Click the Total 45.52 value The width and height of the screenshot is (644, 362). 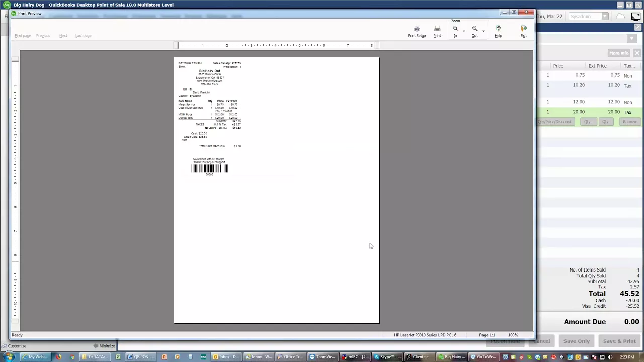click(629, 294)
